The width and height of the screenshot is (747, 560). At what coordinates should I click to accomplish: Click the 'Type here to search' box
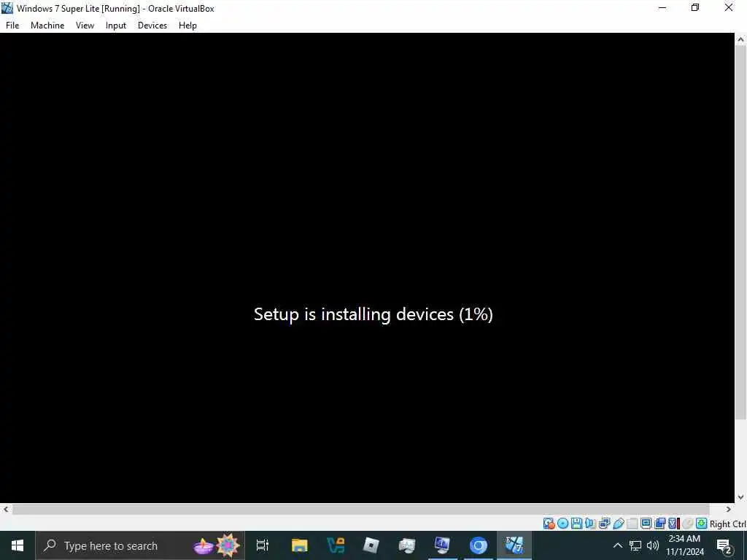140,545
